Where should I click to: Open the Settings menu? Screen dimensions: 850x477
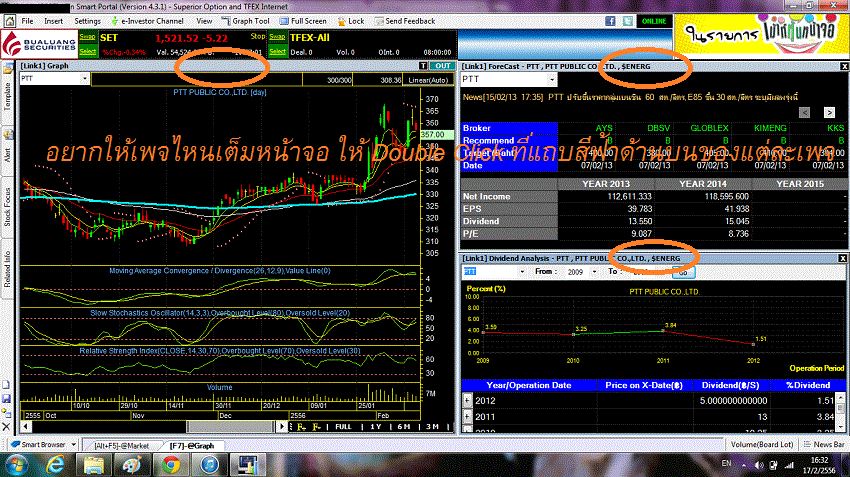87,21
